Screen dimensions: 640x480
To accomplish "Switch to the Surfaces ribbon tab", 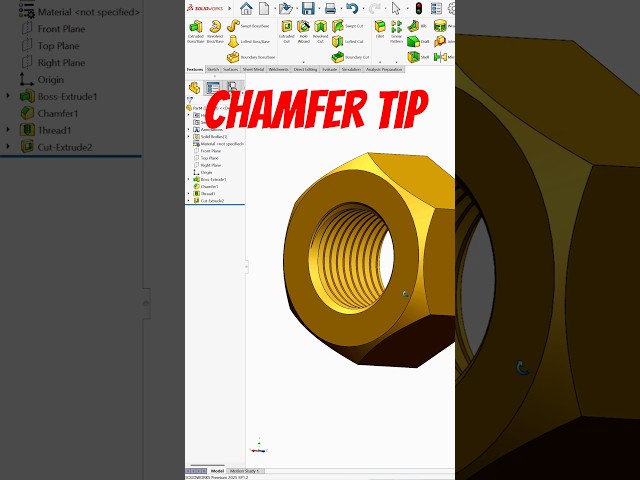I will pos(230,69).
